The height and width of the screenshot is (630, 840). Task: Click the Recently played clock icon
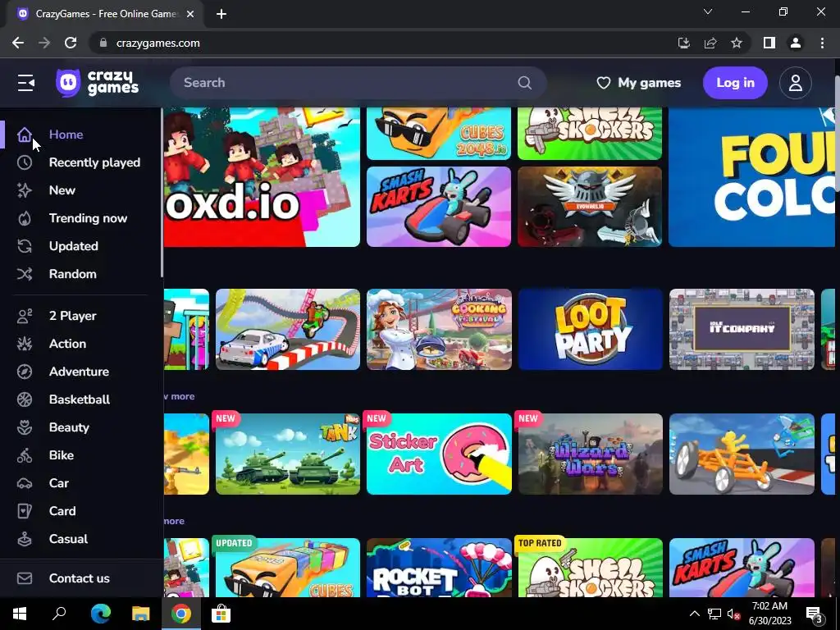(25, 162)
